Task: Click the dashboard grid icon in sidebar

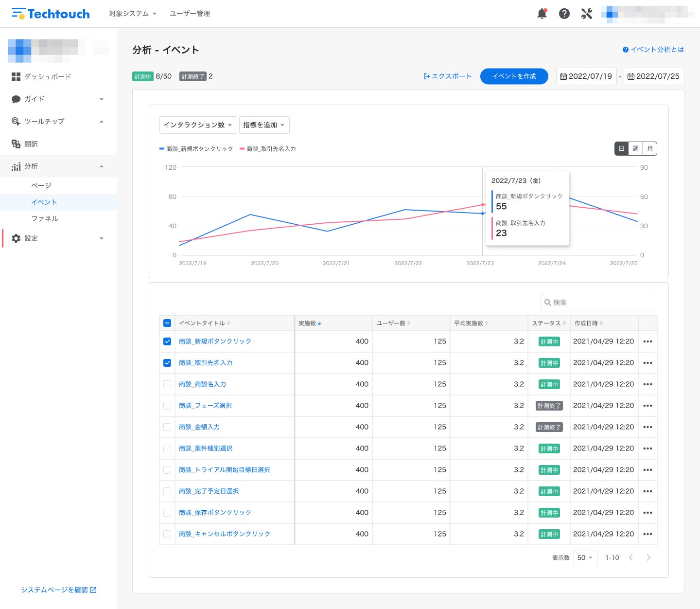Action: click(16, 77)
